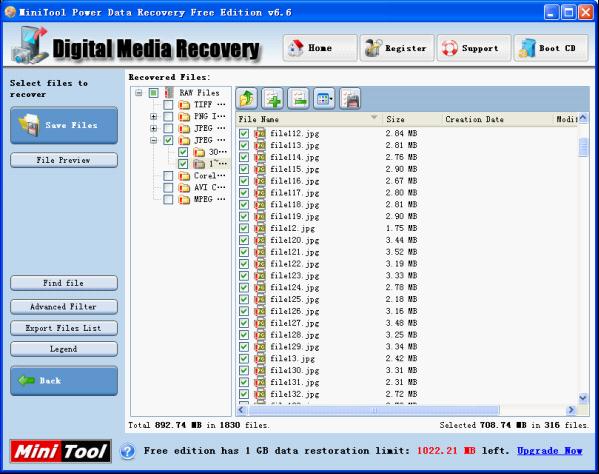Open File Preview
599x474 pixels.
pyautogui.click(x=64, y=160)
